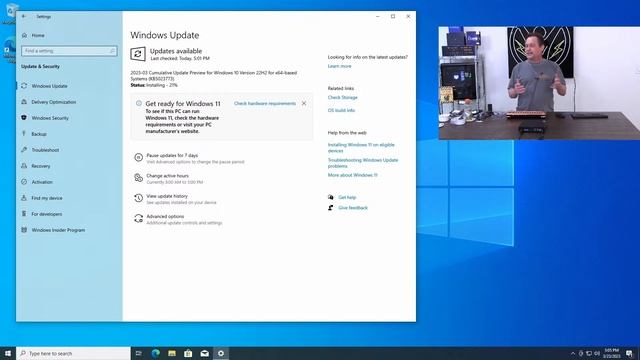Launch Microsoft Edge from the taskbar
640x360 pixels.
[x=156, y=353]
